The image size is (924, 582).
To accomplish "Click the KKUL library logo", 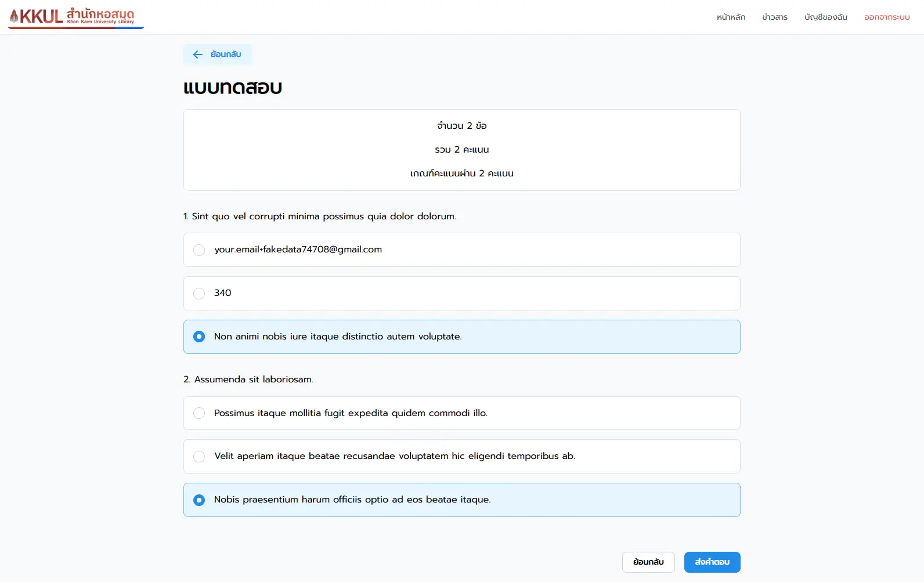I will coord(76,17).
